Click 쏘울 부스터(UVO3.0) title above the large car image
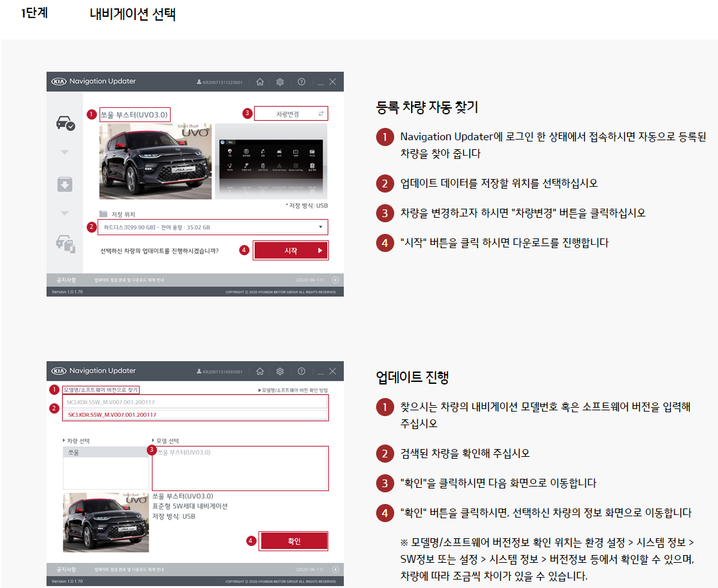Image resolution: width=718 pixels, height=588 pixels. 134,114
